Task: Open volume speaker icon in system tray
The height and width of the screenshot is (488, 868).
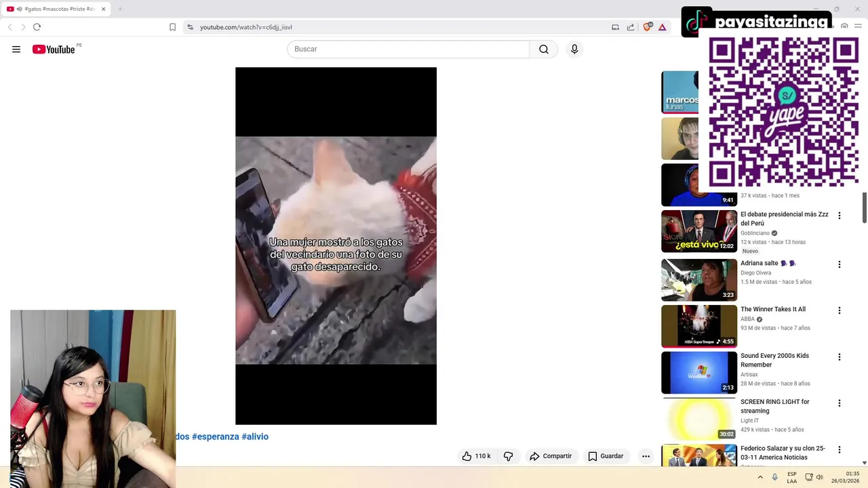Action: (819, 477)
